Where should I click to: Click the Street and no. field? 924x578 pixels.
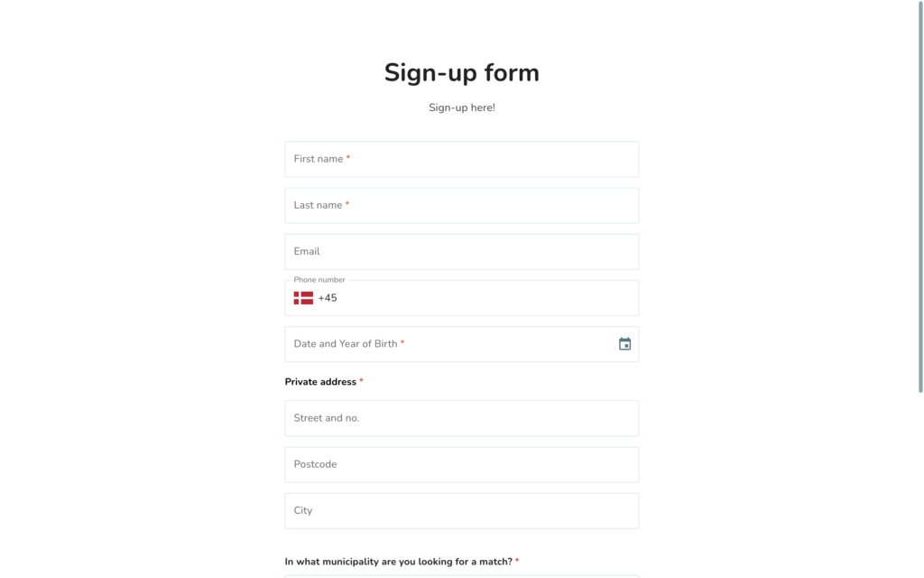coord(462,418)
